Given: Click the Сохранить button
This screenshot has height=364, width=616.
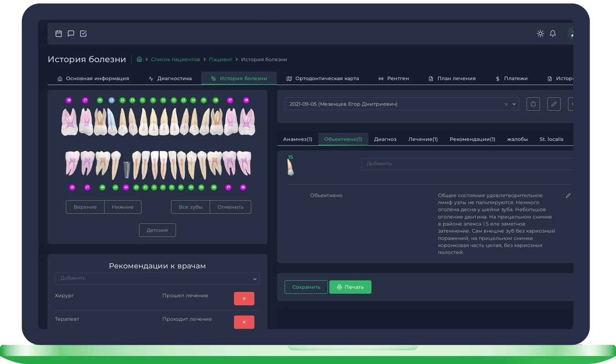Looking at the screenshot, I should [306, 287].
